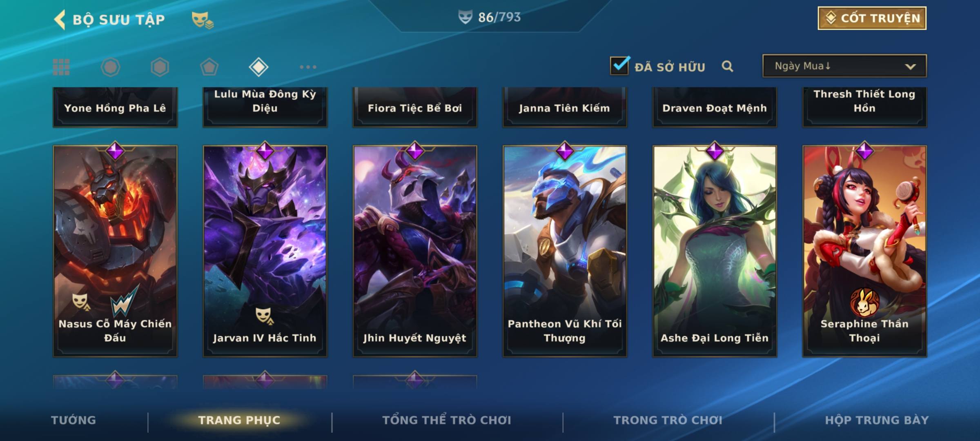980x441 pixels.
Task: Select the second hexagon rarity filter
Action: [160, 67]
